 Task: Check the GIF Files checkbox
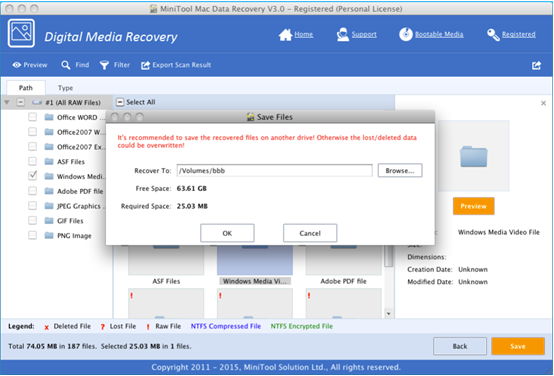[33, 221]
